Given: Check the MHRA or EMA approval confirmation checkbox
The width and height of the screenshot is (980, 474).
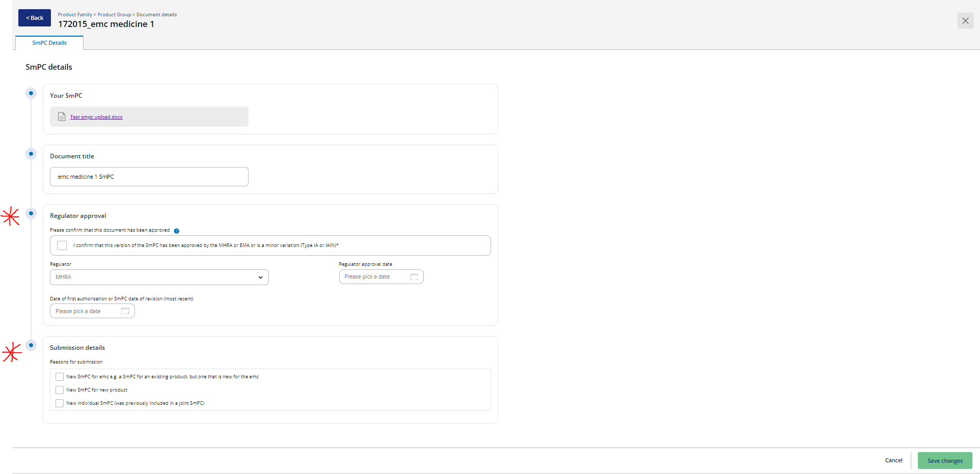Looking at the screenshot, I should coord(62,245).
